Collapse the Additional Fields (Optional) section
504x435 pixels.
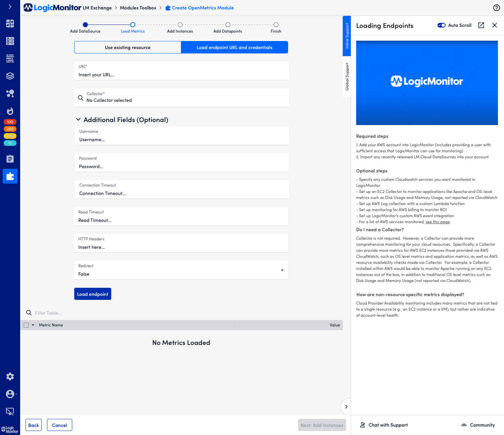(x=78, y=120)
